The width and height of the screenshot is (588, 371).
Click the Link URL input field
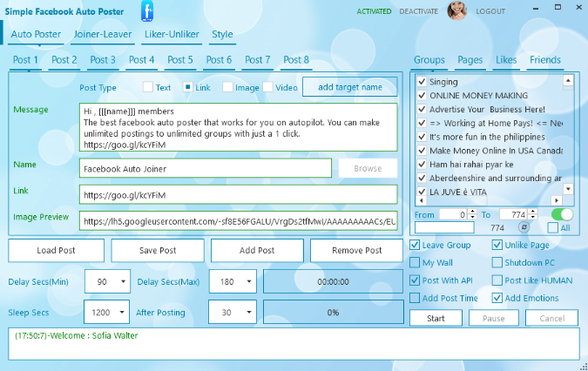238,194
